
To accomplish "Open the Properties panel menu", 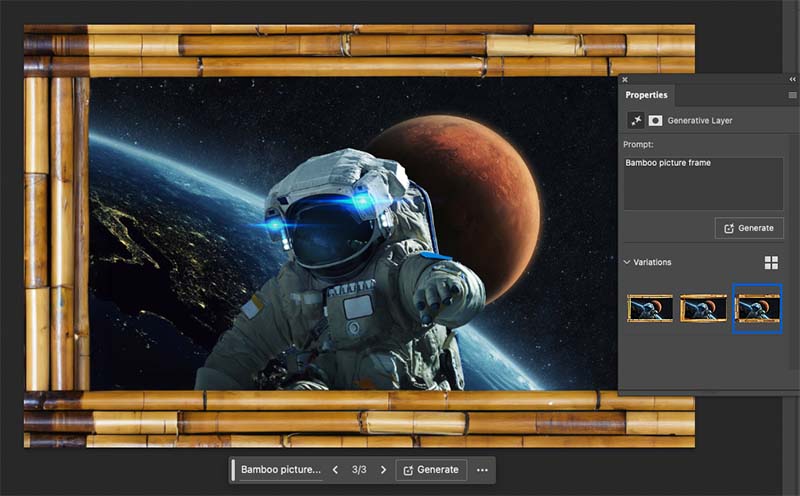I will pyautogui.click(x=792, y=95).
